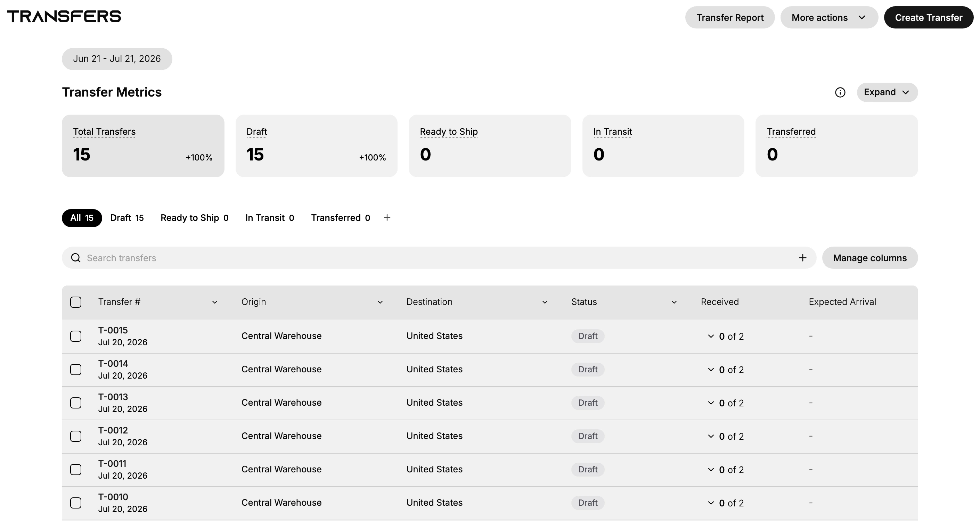The height and width of the screenshot is (521, 980).
Task: Click the Create Transfer button
Action: tap(928, 17)
